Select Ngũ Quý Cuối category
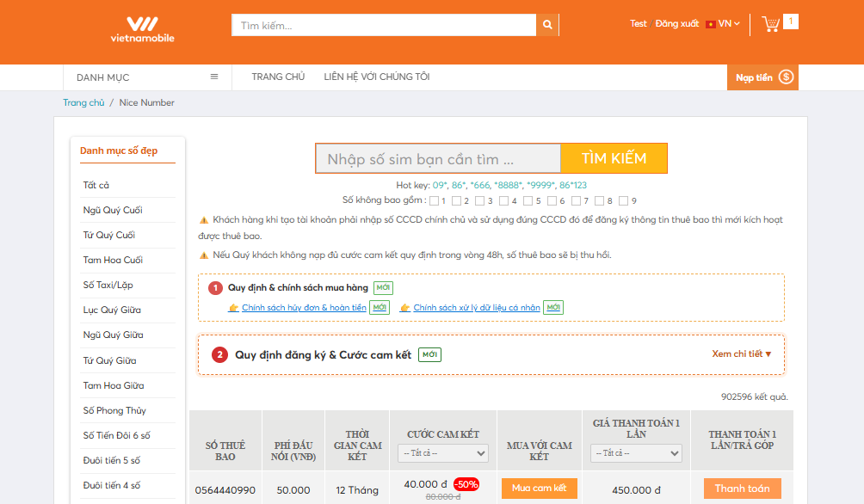 pyautogui.click(x=113, y=210)
